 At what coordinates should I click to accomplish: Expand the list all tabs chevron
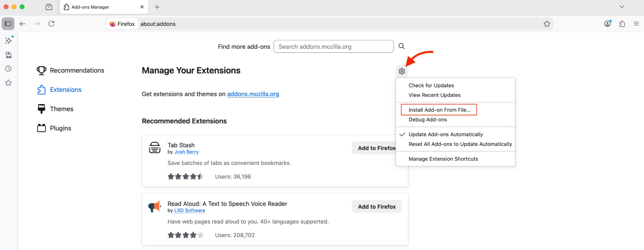622,7
